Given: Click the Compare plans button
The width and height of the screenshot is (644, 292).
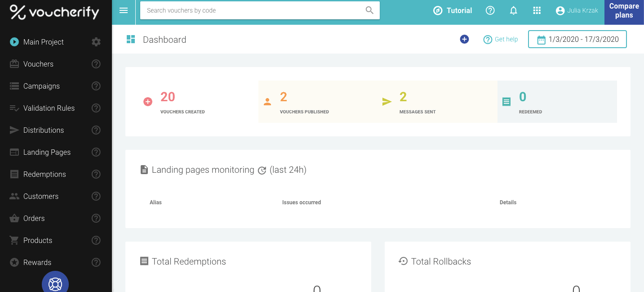Looking at the screenshot, I should tap(624, 11).
